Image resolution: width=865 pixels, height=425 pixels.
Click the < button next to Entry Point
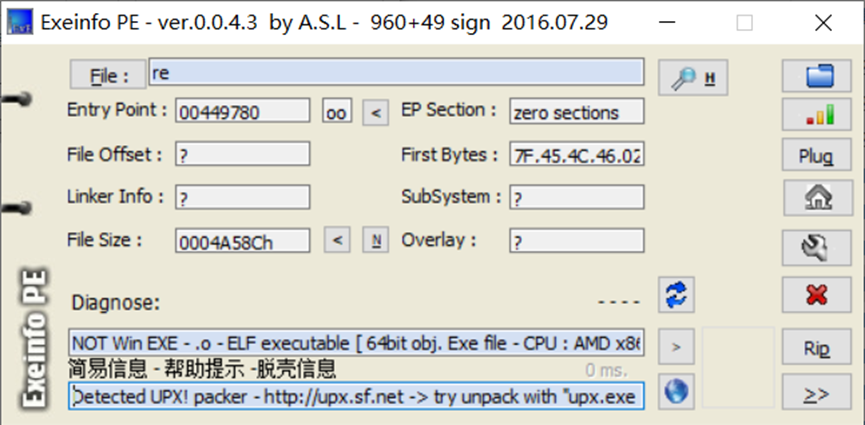374,113
